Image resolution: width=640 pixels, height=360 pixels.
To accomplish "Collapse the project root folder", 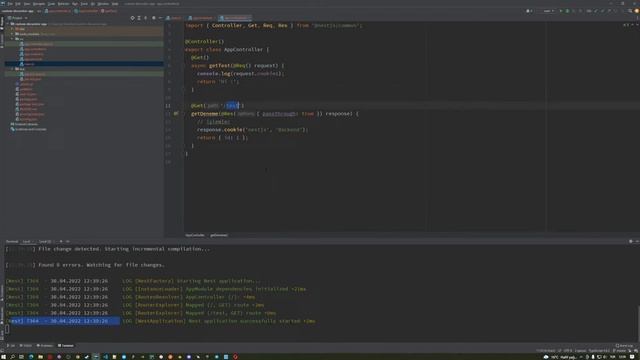I will coord(8,24).
